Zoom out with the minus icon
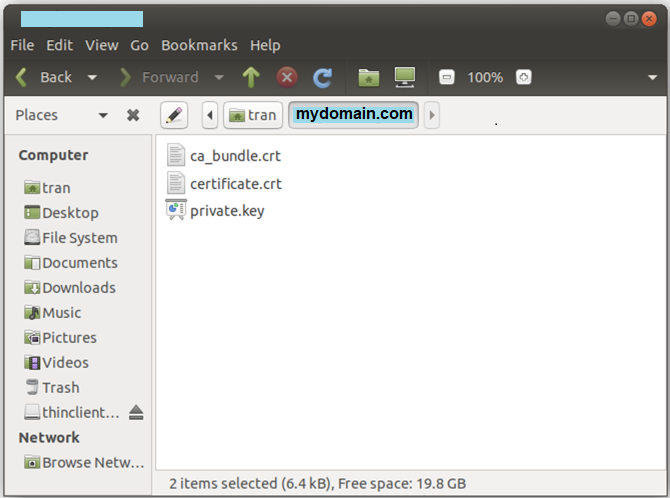The height and width of the screenshot is (498, 670). [x=447, y=78]
